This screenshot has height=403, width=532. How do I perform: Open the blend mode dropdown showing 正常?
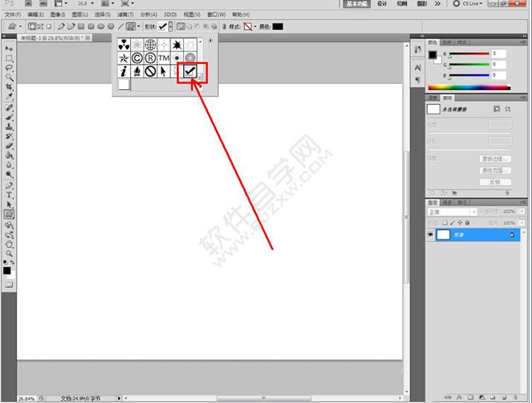tap(452, 212)
